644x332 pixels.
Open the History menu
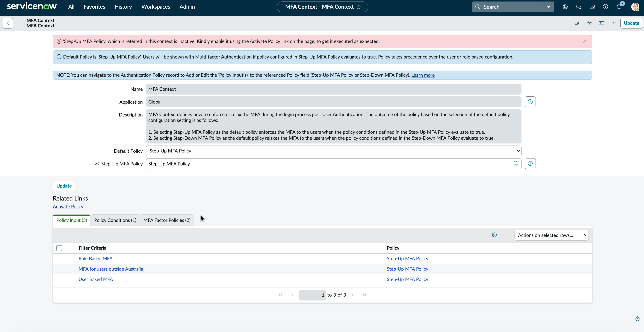click(x=123, y=7)
